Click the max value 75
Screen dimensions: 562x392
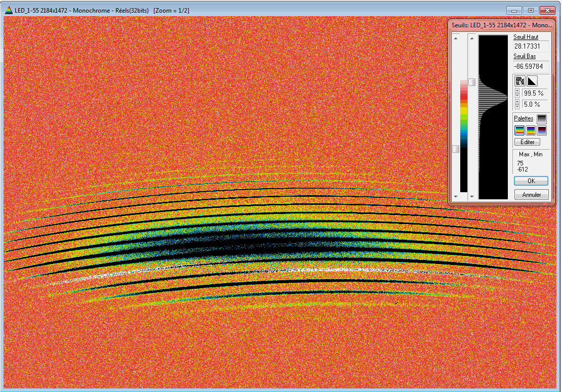[x=520, y=163]
